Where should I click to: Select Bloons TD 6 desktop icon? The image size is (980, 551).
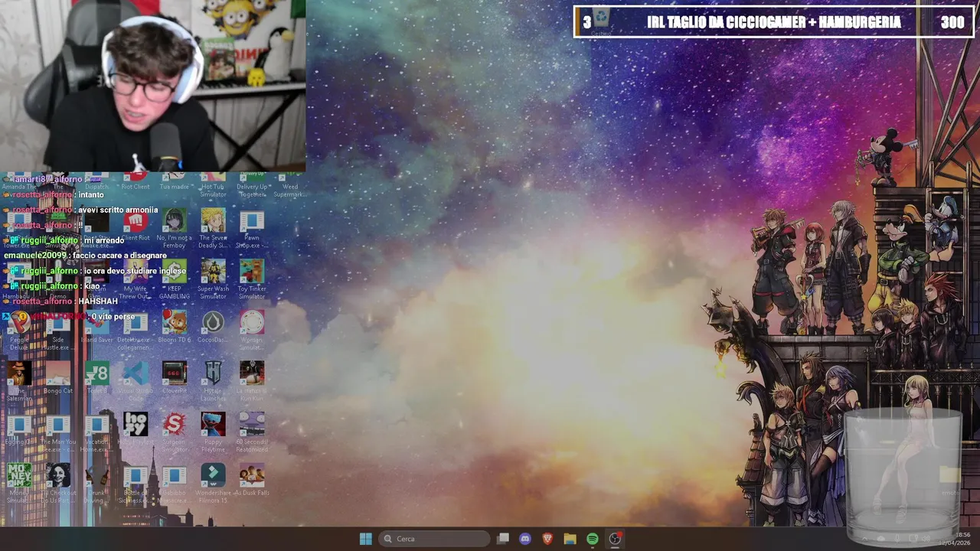[x=174, y=328]
